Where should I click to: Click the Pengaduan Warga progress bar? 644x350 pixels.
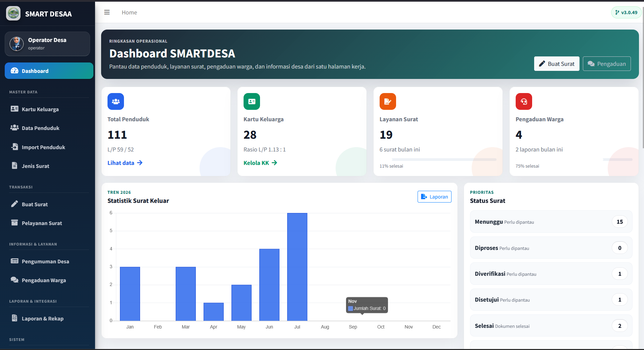pos(617,159)
